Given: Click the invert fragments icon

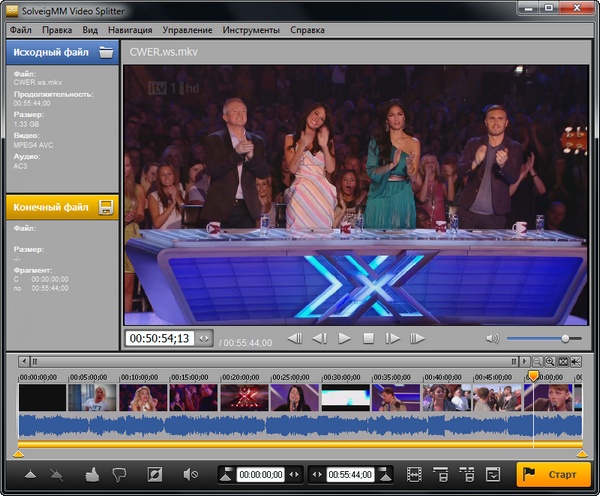Looking at the screenshot, I should [155, 474].
